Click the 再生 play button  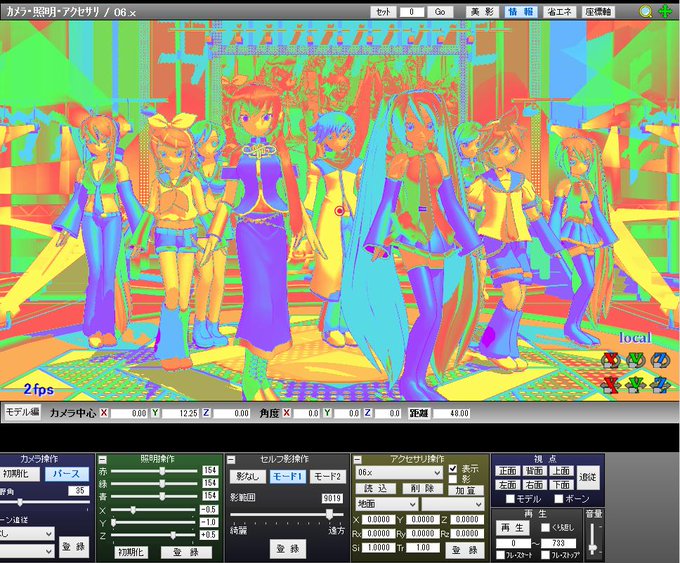pos(513,528)
